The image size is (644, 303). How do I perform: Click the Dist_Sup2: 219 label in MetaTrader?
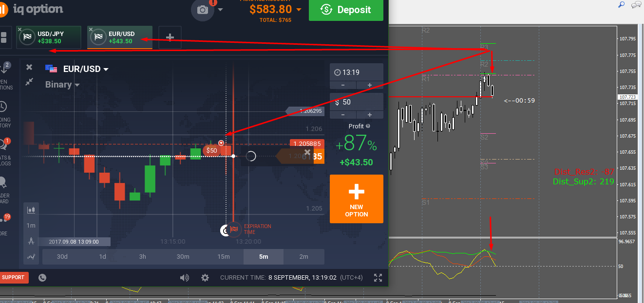point(584,182)
